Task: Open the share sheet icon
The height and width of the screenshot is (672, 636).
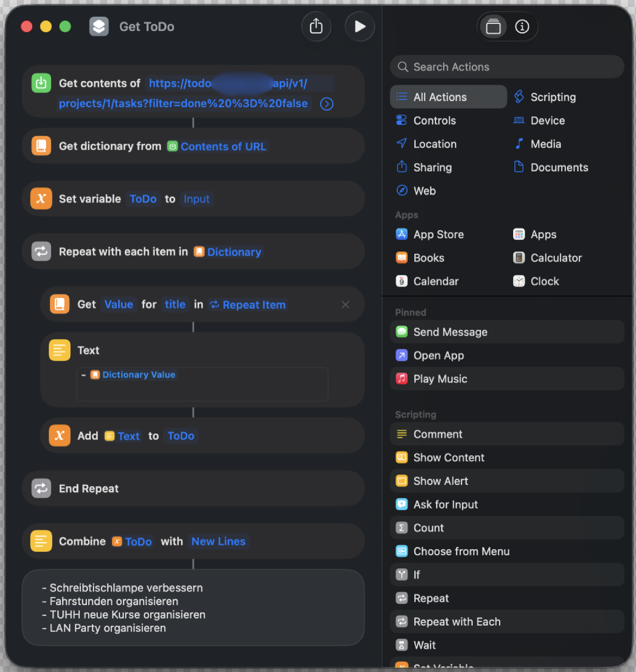Action: pos(316,26)
